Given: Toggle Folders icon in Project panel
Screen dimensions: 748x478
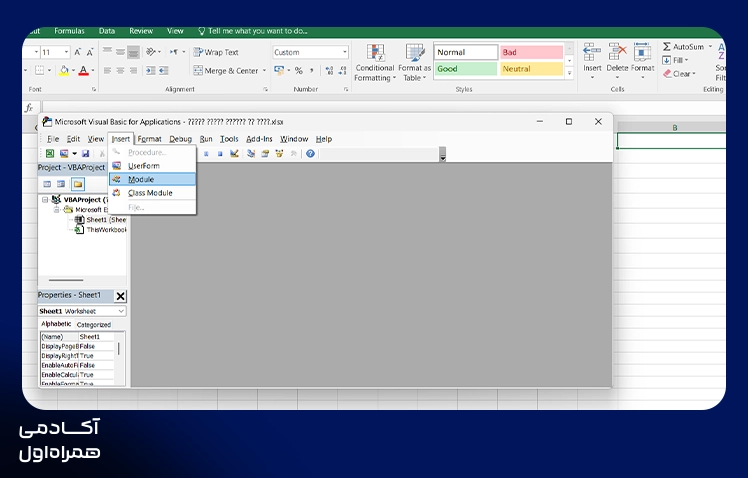Looking at the screenshot, I should tap(78, 184).
